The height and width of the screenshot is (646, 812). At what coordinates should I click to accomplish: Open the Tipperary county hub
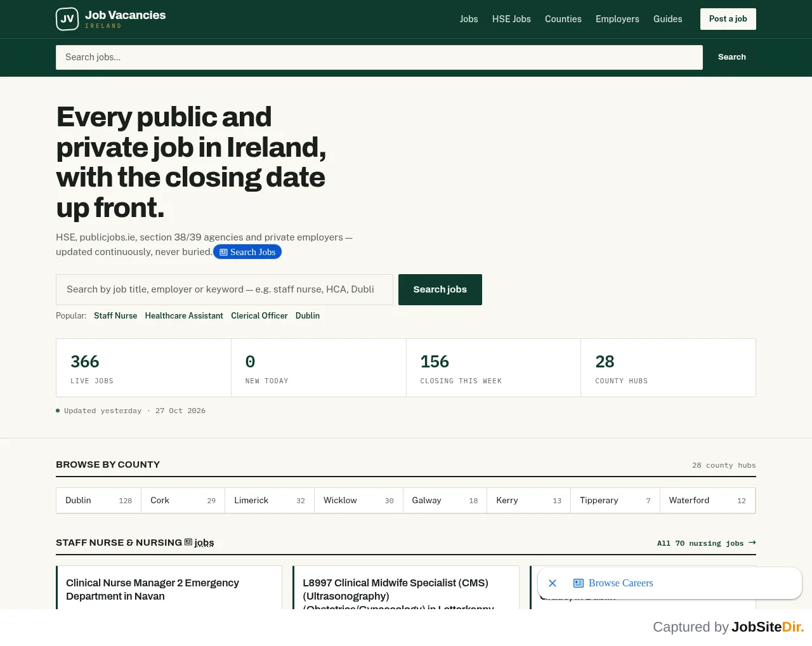coord(615,501)
